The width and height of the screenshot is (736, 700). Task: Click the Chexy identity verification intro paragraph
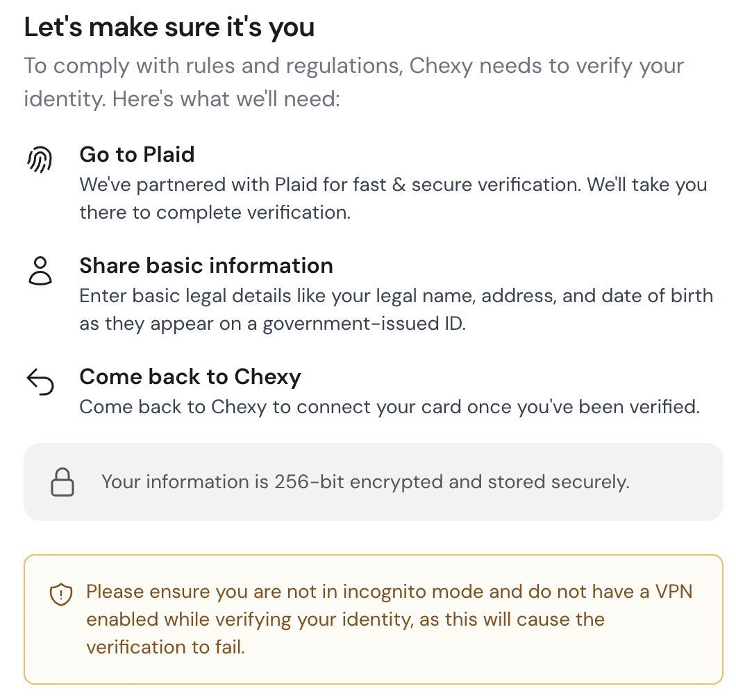354,82
